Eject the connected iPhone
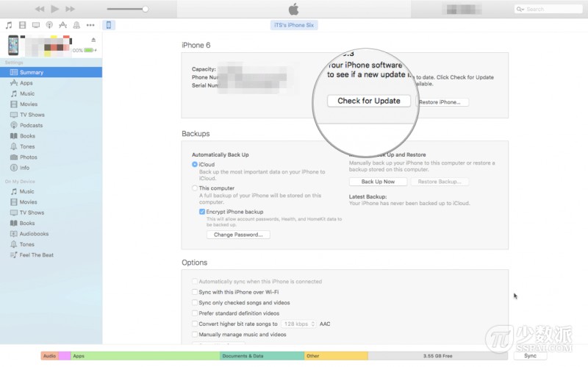Viewport: 588px width, 367px height. click(93, 40)
